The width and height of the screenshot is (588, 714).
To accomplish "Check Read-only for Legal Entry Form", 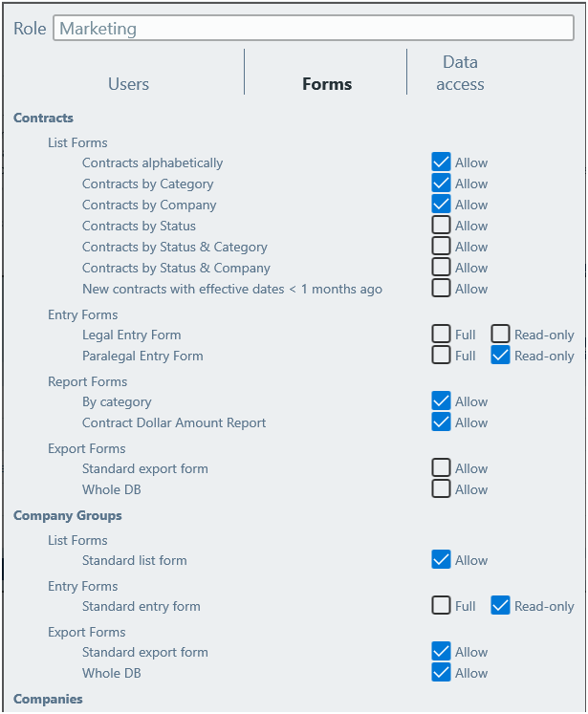I will [x=501, y=335].
